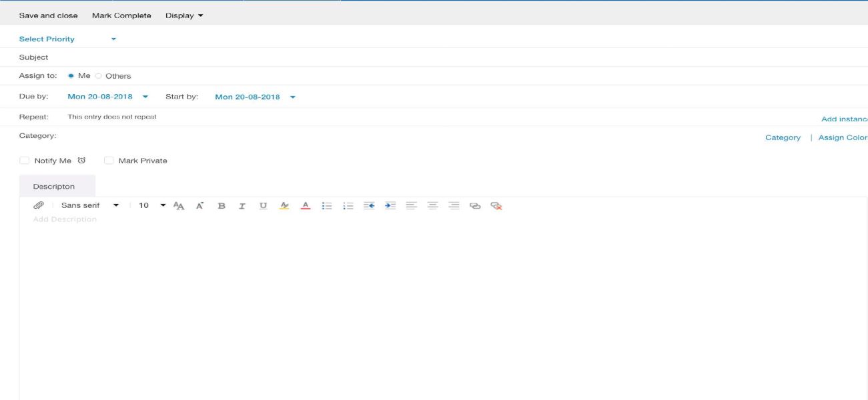Insert a numbered list
This screenshot has height=400, width=868.
tap(346, 205)
